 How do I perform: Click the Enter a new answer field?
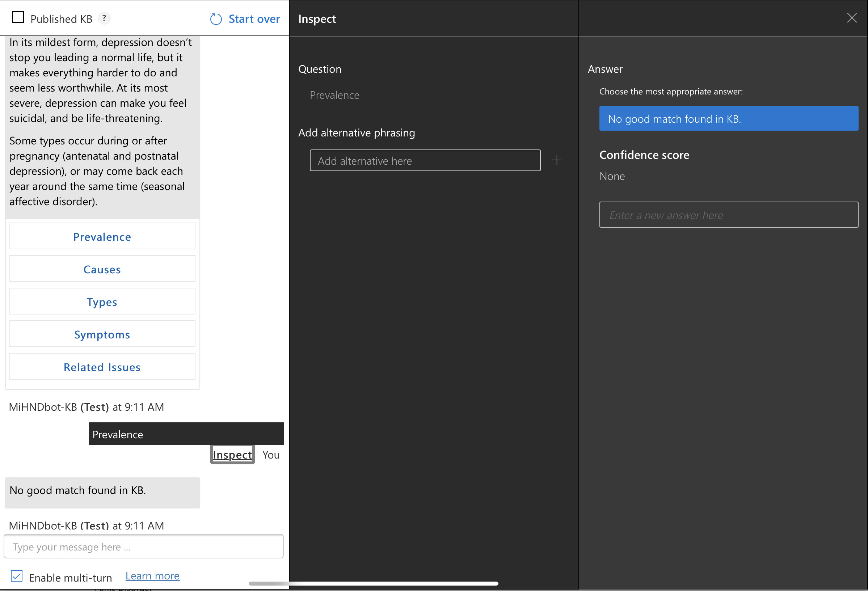[728, 215]
